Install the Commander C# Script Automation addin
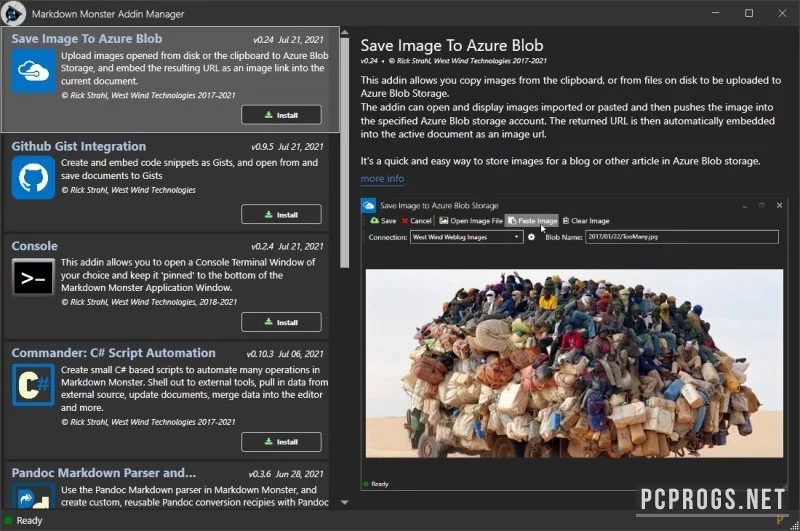 pyautogui.click(x=281, y=442)
